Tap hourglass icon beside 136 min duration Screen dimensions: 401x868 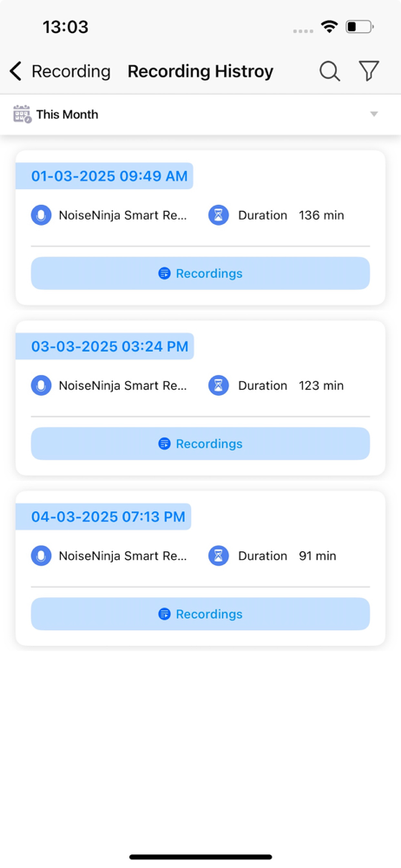219,215
